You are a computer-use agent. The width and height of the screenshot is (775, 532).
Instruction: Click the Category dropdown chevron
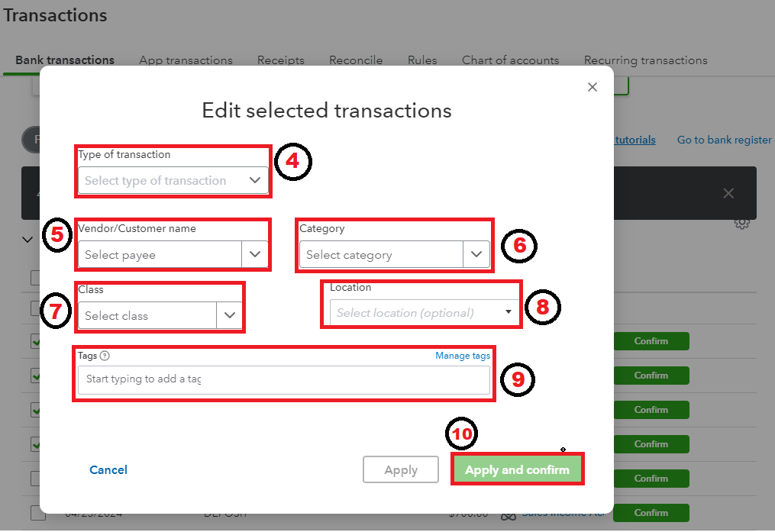pyautogui.click(x=477, y=254)
